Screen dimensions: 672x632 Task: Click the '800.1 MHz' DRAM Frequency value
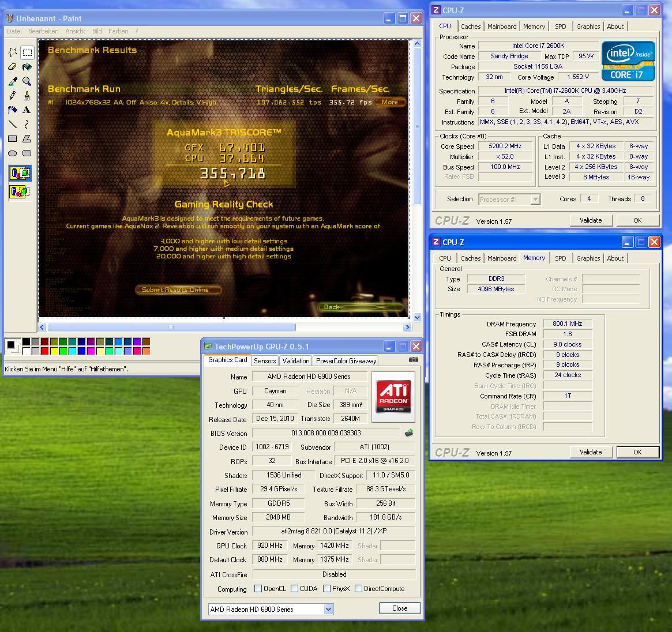pos(568,323)
